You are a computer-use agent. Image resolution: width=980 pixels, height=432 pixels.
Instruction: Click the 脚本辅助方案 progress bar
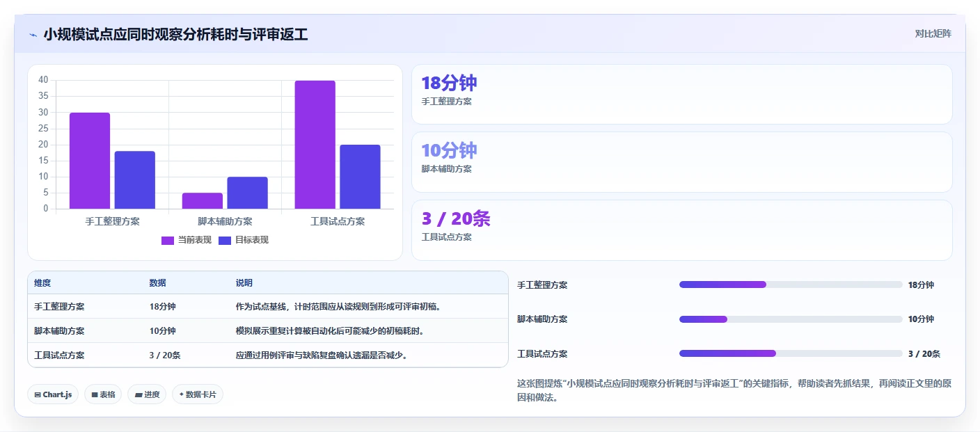(x=791, y=319)
